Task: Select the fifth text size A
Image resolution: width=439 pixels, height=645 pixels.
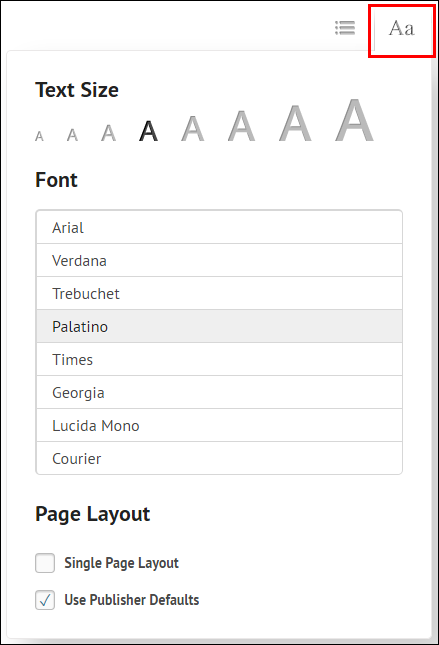Action: tap(193, 128)
